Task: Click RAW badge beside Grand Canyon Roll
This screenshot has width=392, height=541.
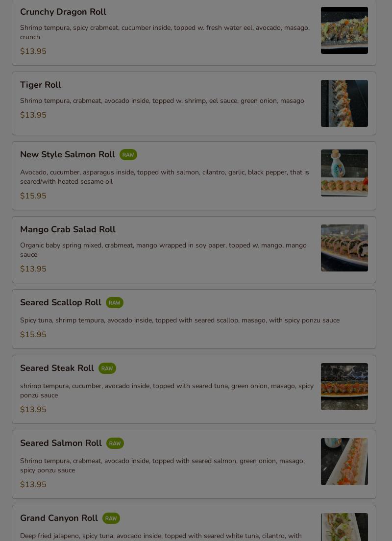Action: coord(111,518)
